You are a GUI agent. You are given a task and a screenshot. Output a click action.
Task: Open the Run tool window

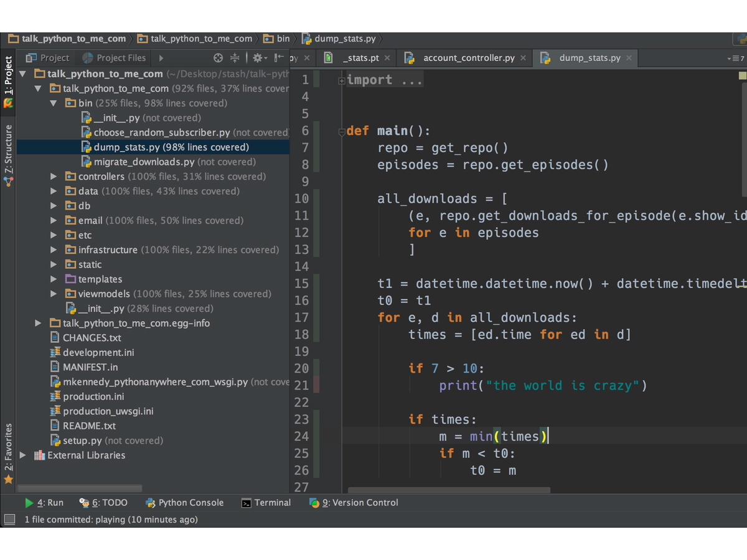(x=44, y=503)
